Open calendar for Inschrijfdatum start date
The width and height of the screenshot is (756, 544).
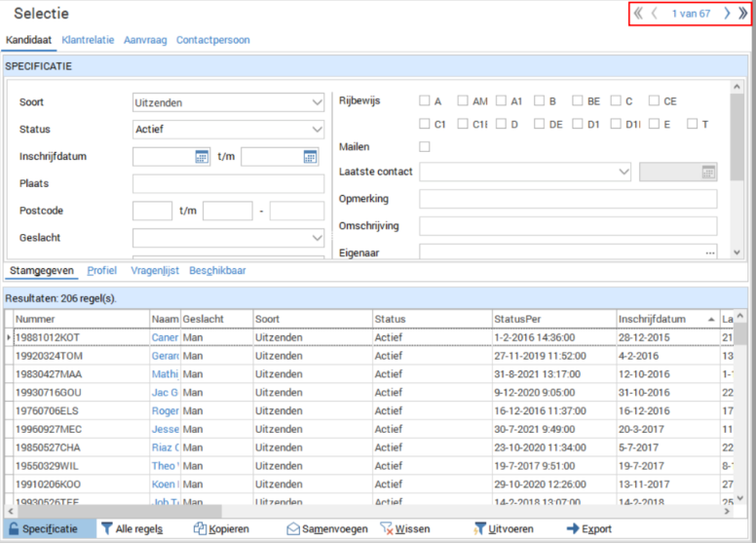point(202,156)
